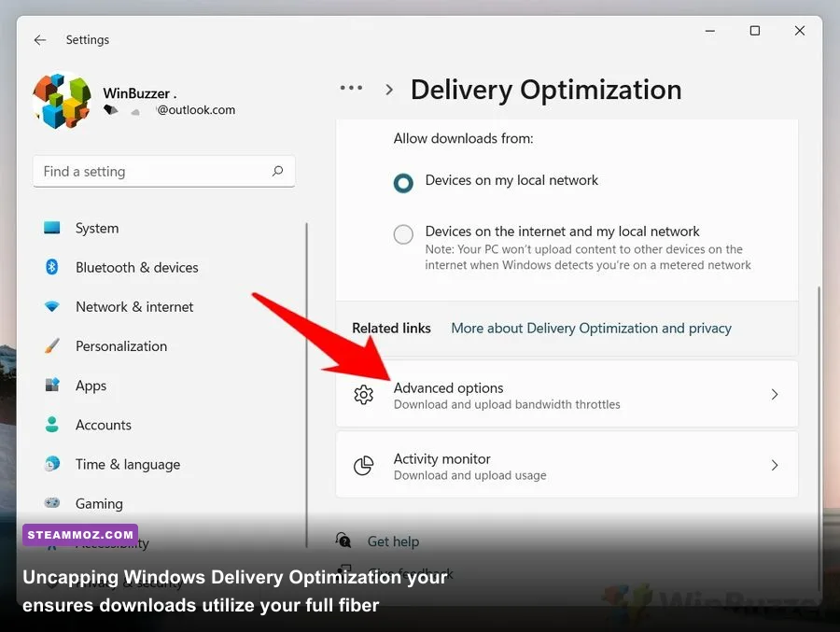
Task: Click the Activity monitor chevron arrow
Action: click(775, 465)
